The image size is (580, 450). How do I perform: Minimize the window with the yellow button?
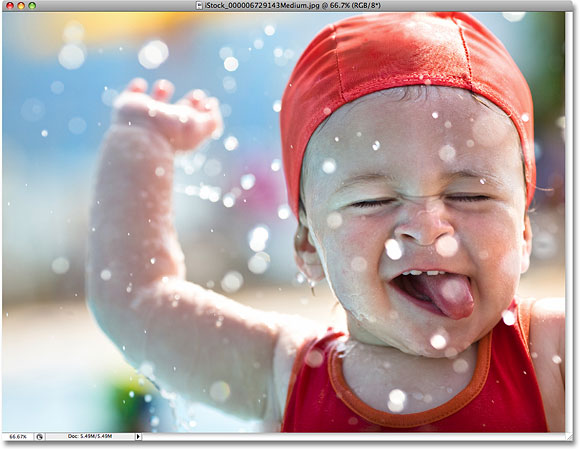21,6
